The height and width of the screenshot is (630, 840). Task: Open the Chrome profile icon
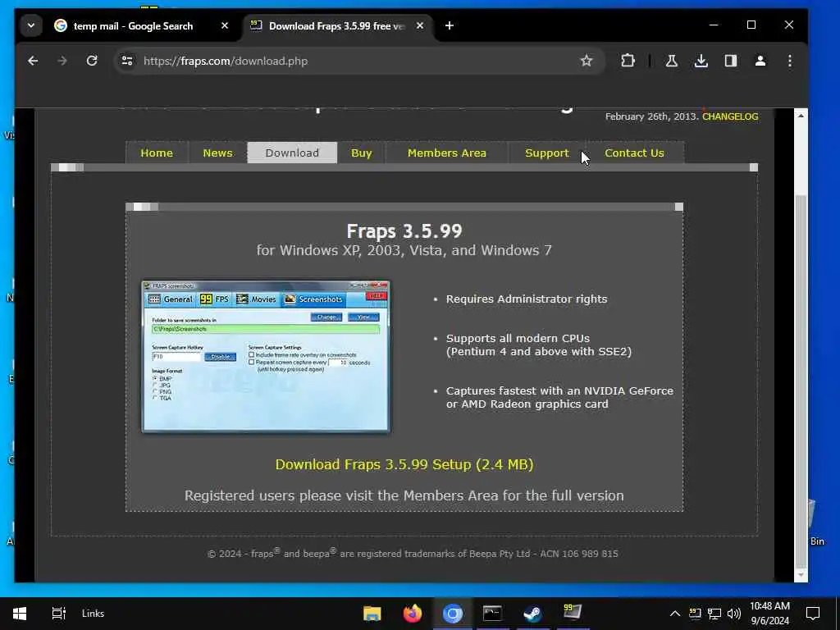tap(760, 61)
